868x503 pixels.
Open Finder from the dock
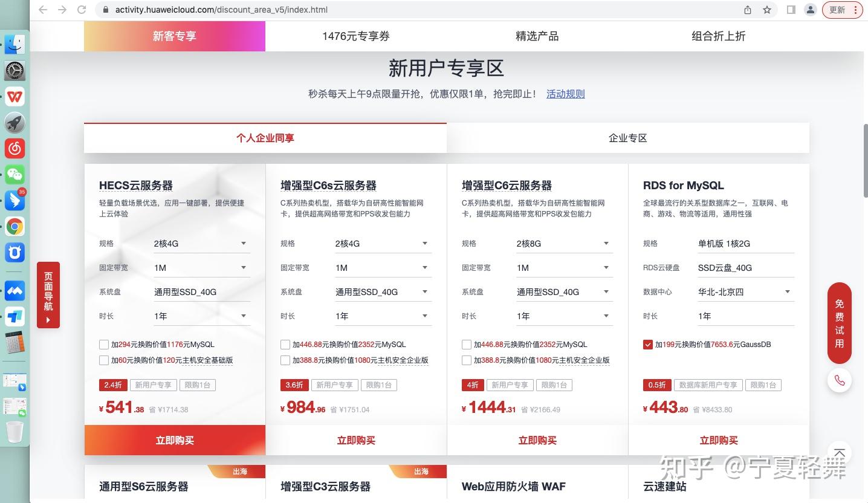tap(15, 44)
